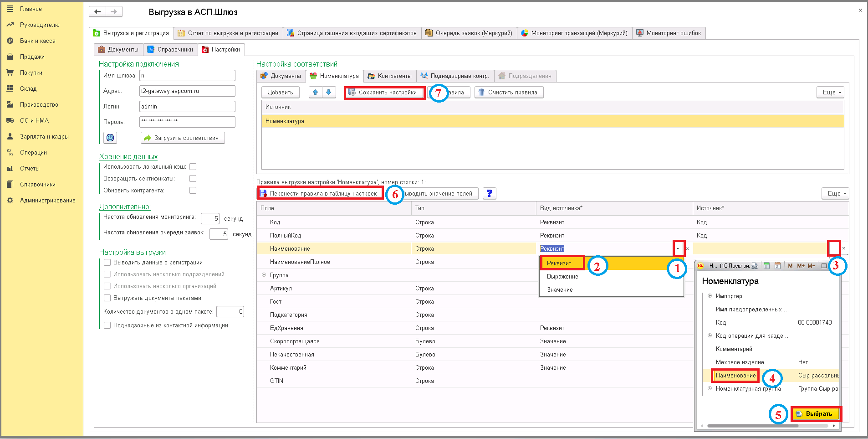Open the Продажи sidebar section

pyautogui.click(x=32, y=57)
